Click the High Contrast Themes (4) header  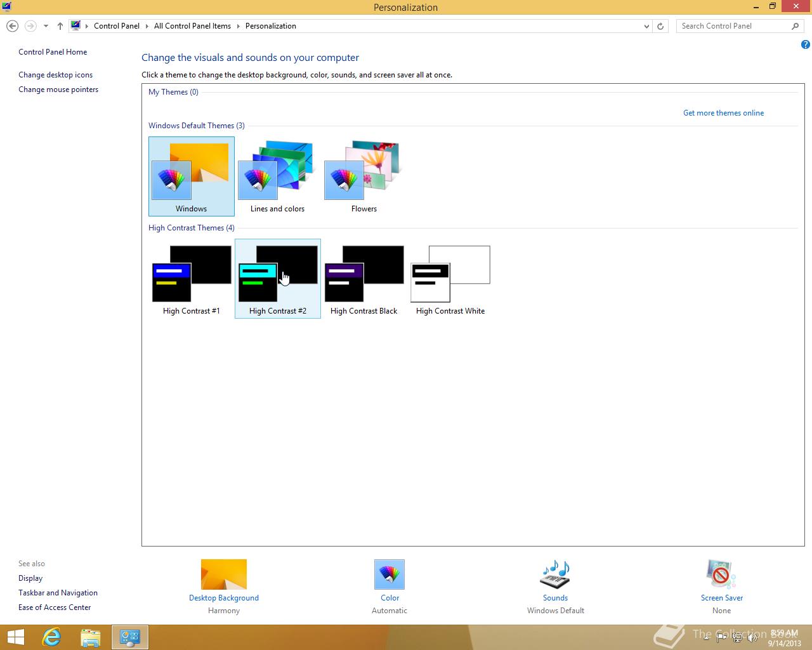[192, 228]
